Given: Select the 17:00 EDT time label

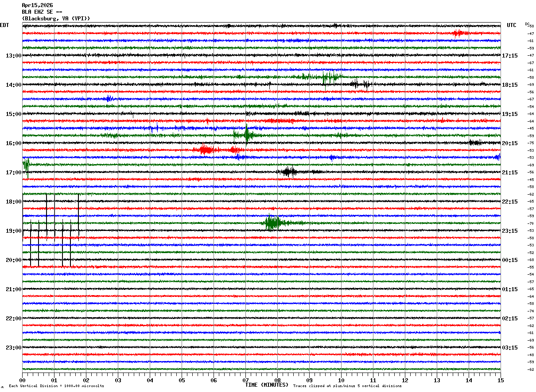Looking at the screenshot, I should (x=14, y=173).
